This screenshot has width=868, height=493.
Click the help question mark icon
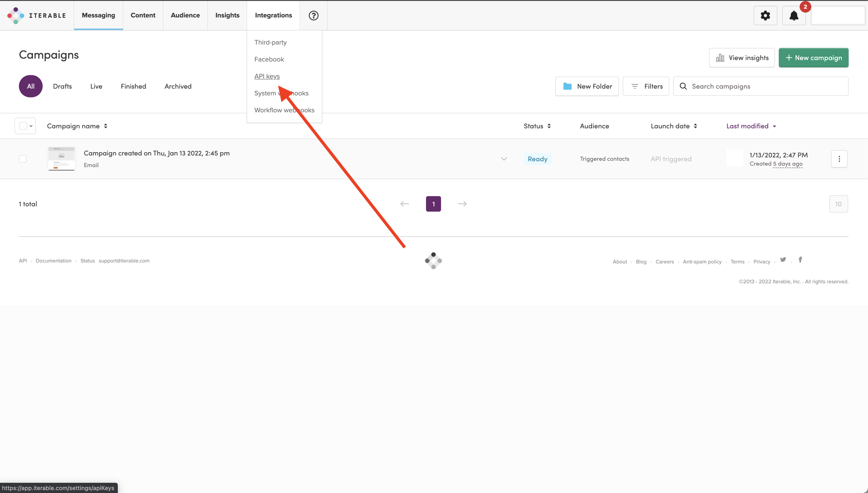pos(313,15)
